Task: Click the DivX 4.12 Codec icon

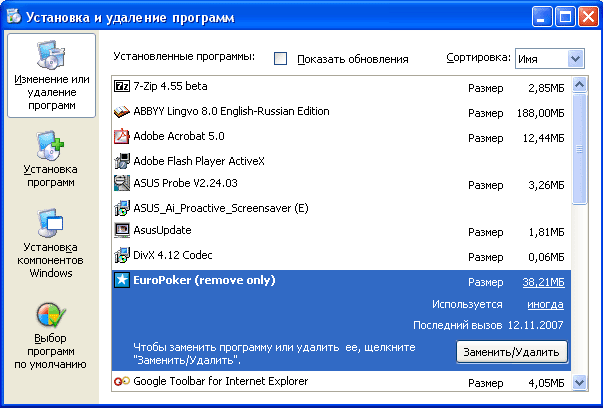Action: (x=122, y=255)
